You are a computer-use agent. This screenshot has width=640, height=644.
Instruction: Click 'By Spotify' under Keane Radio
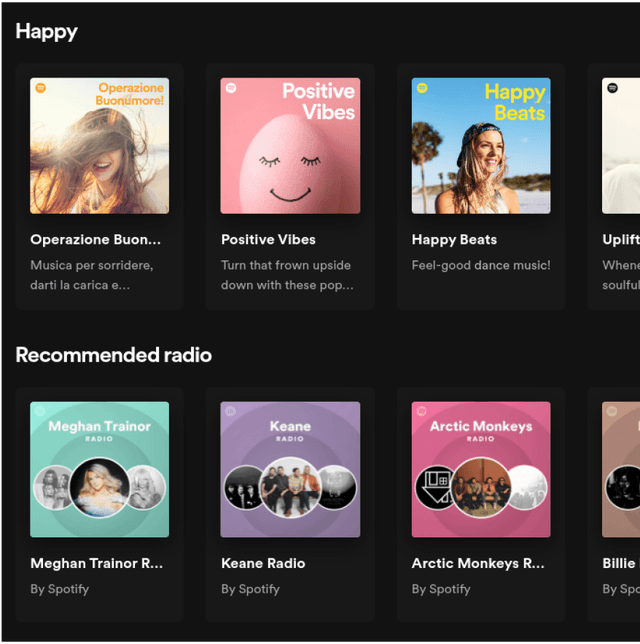tap(250, 589)
